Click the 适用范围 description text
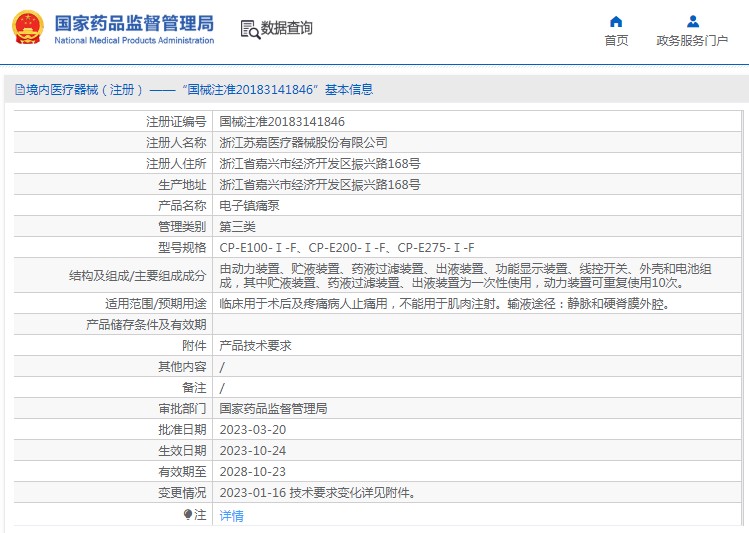 (x=444, y=303)
